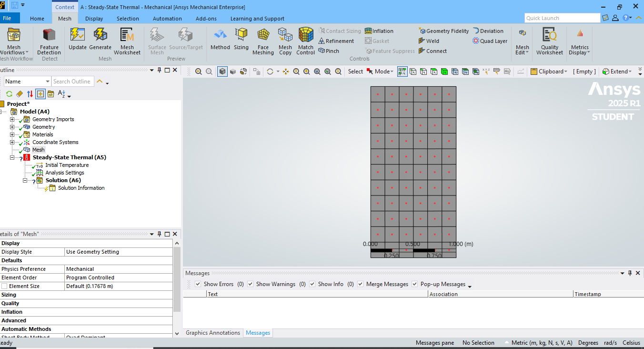The height and width of the screenshot is (349, 644).
Task: Insert a Face Meshing control
Action: click(x=263, y=41)
